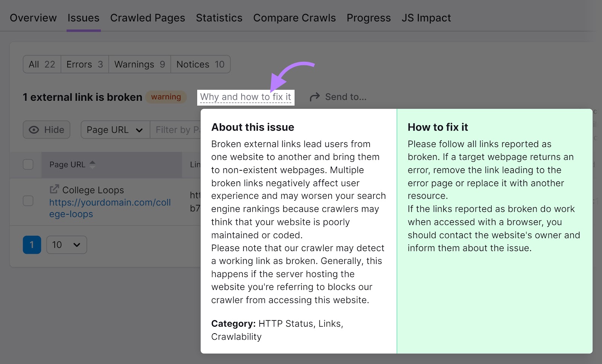Filter issues by Errors
The image size is (602, 364).
click(84, 64)
